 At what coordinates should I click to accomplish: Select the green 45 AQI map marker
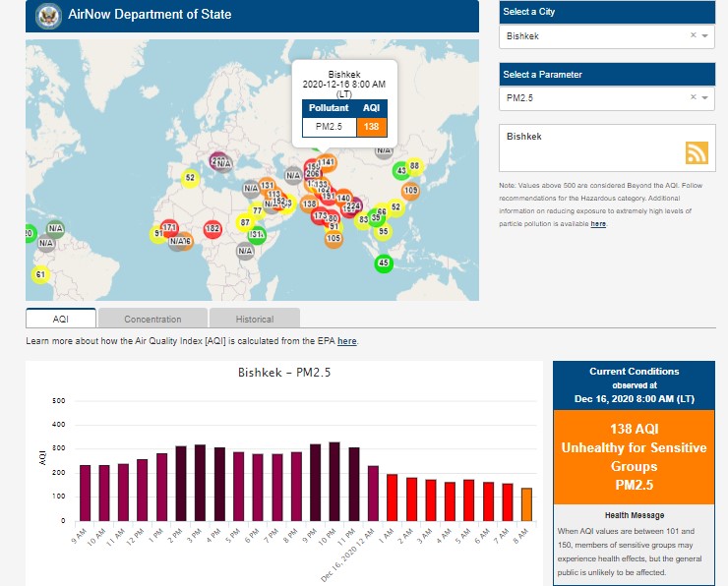(384, 263)
